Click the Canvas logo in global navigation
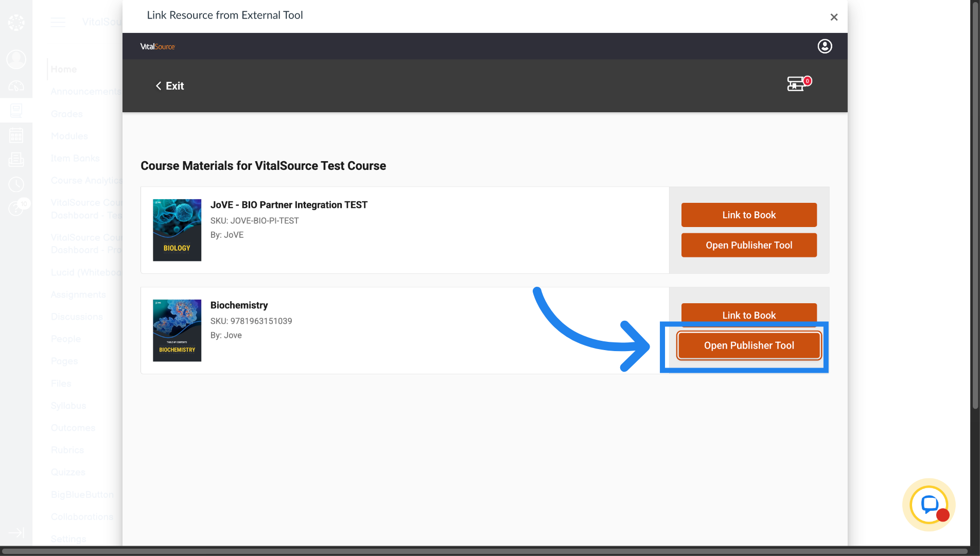Screen dimensions: 980x556 point(16,22)
